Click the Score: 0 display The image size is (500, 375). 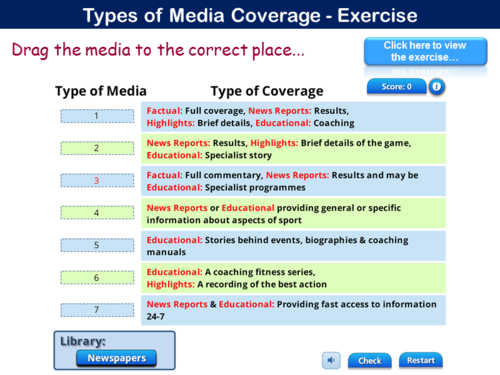point(397,87)
